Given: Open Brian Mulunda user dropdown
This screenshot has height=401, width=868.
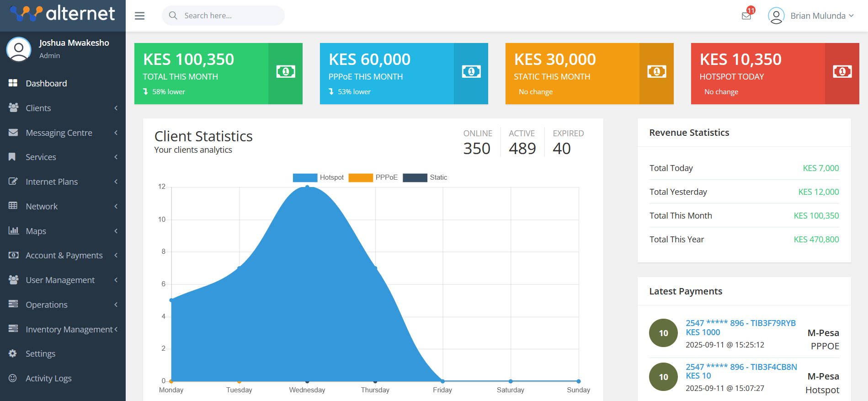Looking at the screenshot, I should (x=811, y=16).
